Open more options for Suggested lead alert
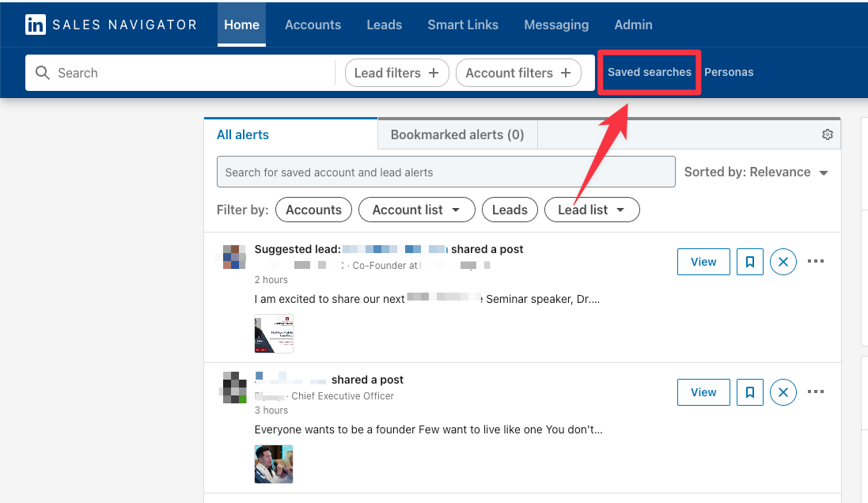 [x=816, y=261]
